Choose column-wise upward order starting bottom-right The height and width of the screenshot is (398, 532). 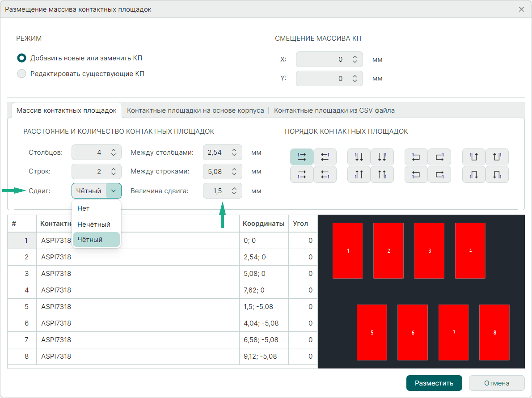pyautogui.click(x=382, y=174)
